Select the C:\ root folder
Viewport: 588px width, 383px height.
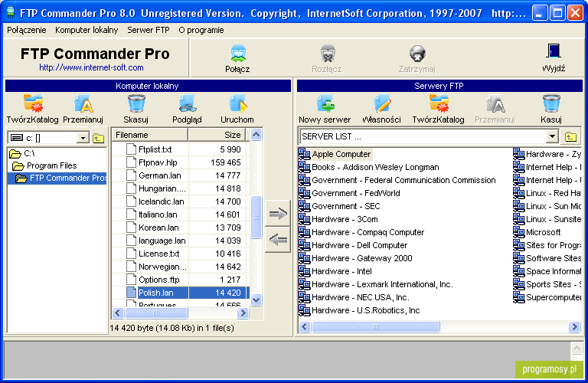(x=21, y=153)
